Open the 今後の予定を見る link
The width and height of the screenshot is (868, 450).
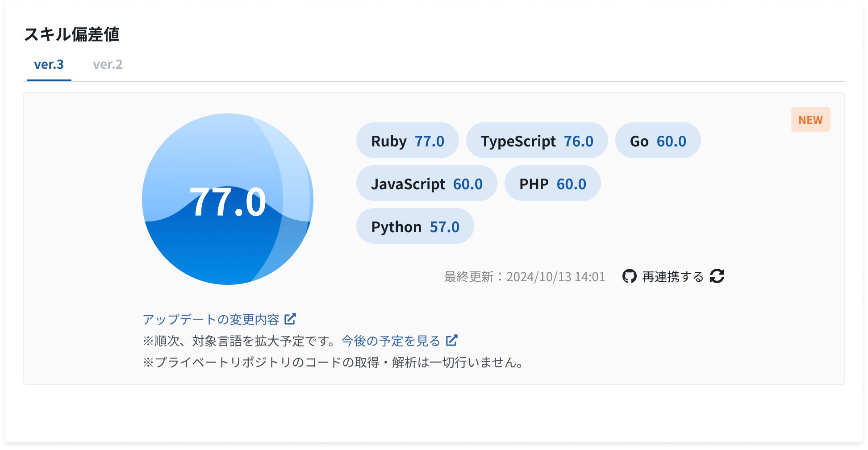click(391, 341)
